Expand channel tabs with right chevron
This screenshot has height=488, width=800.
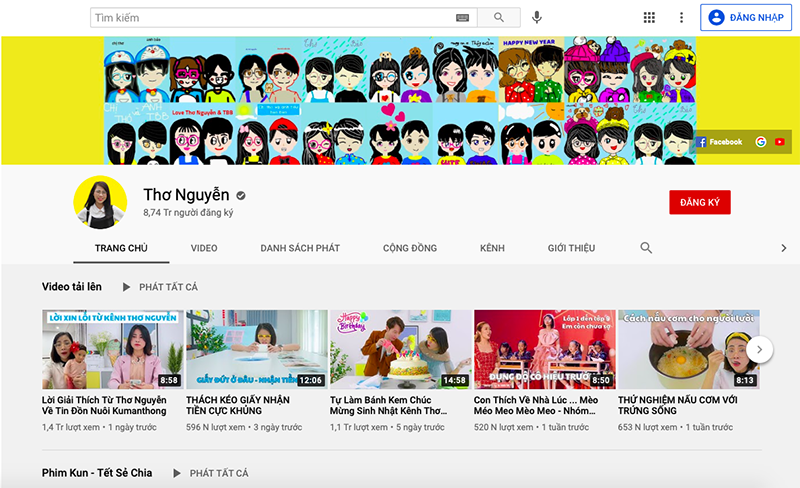(x=784, y=248)
